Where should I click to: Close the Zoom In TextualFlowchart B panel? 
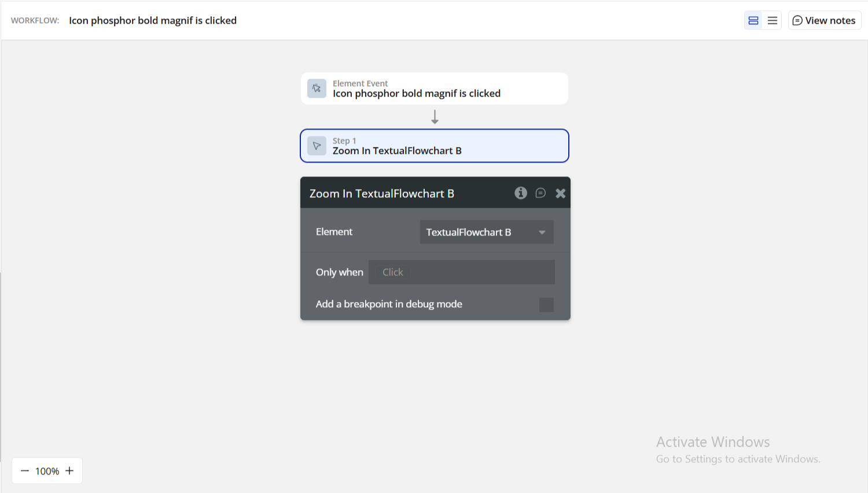click(560, 193)
